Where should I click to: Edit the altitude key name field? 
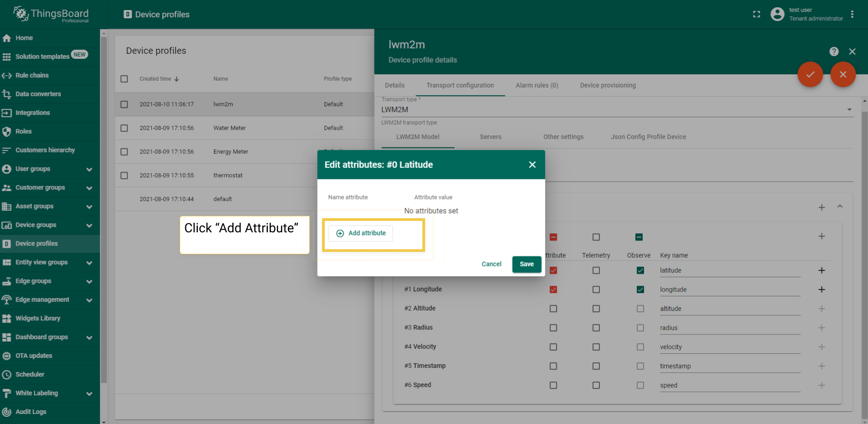pos(730,309)
